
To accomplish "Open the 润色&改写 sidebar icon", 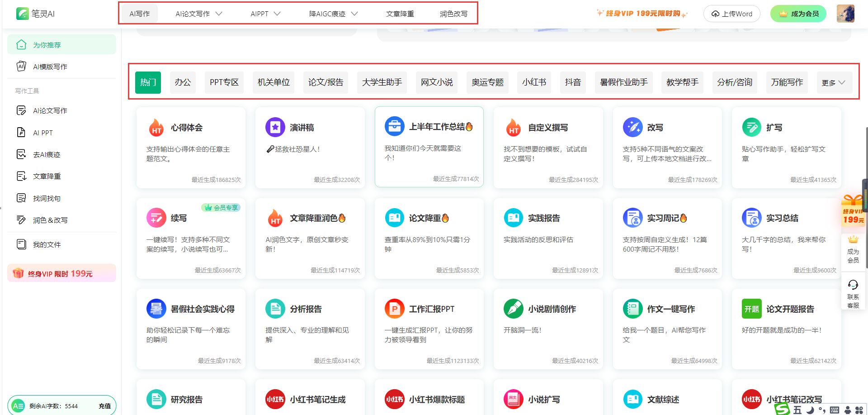I will coord(21,220).
